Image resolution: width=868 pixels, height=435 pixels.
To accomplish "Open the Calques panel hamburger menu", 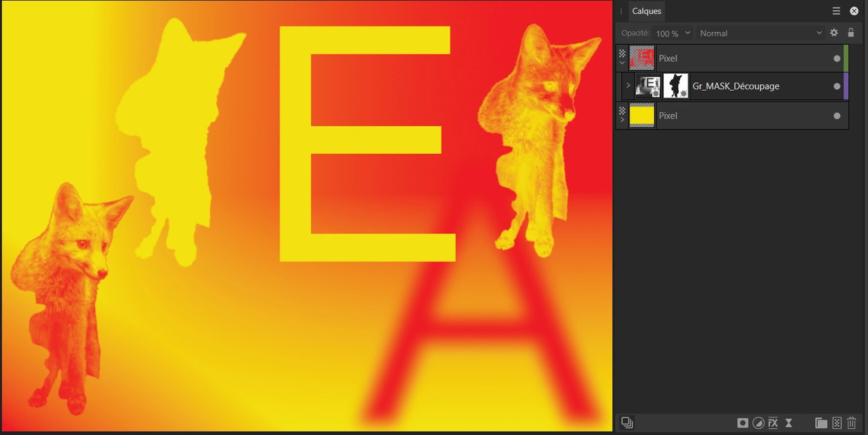I will tap(837, 11).
